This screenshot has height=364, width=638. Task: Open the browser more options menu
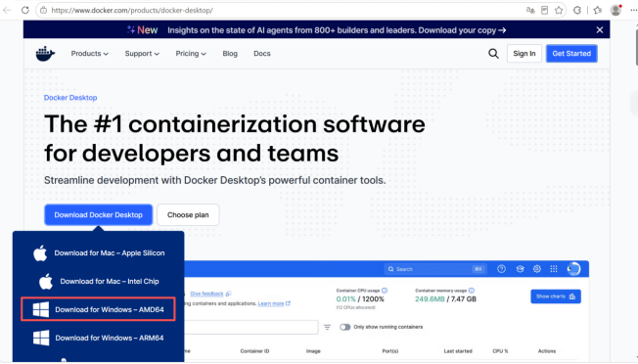pyautogui.click(x=633, y=10)
